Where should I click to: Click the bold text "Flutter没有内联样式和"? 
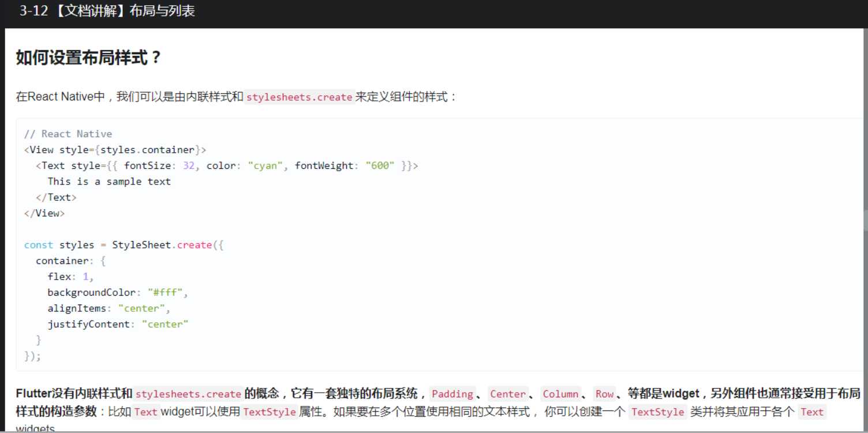click(74, 394)
